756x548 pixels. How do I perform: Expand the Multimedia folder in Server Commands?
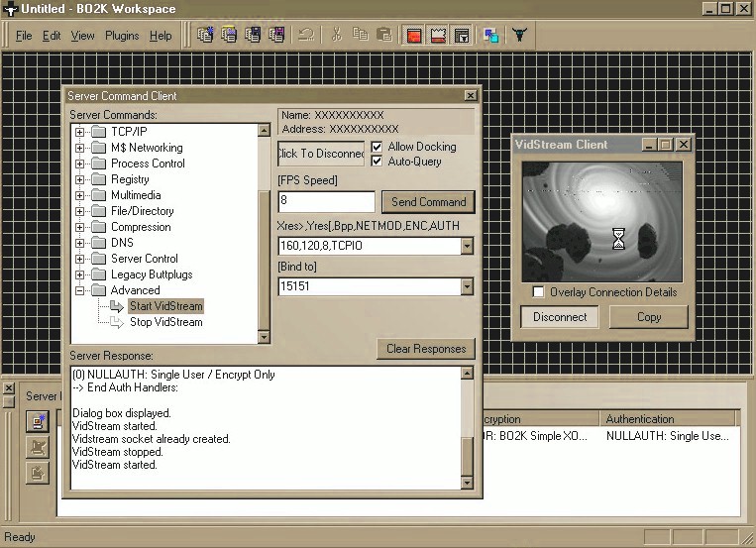[80, 195]
